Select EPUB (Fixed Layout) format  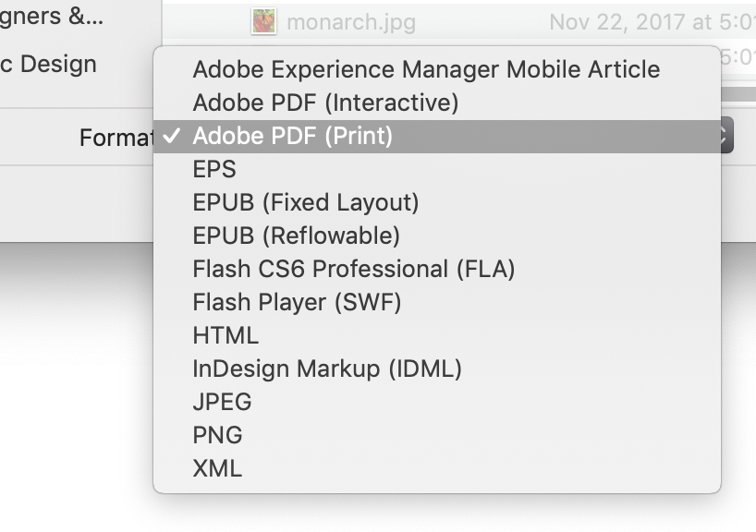coord(437,202)
